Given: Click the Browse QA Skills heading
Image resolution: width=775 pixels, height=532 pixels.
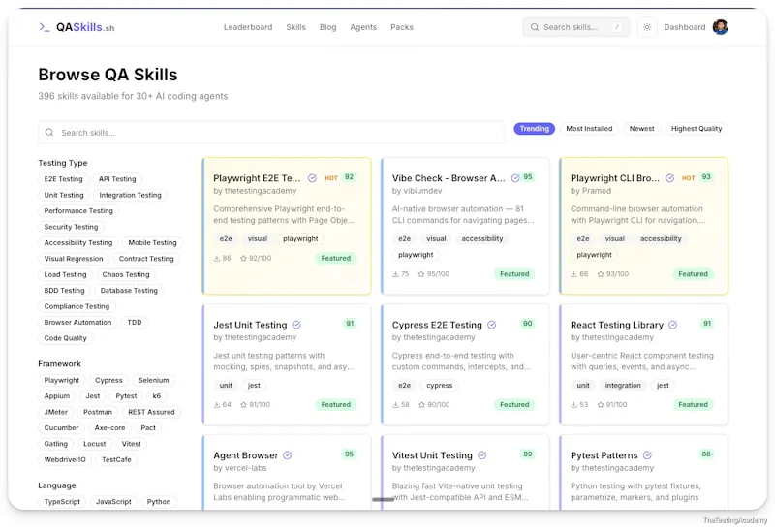Looking at the screenshot, I should (108, 75).
